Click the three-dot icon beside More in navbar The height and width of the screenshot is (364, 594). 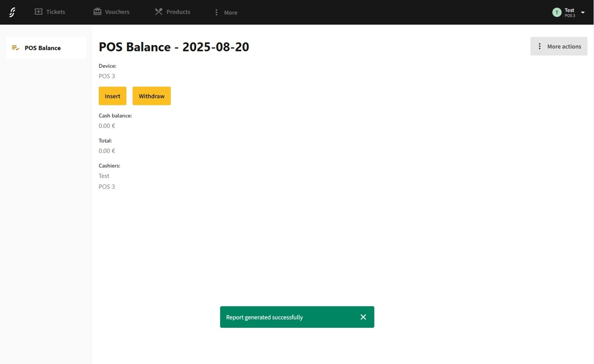[x=216, y=12]
